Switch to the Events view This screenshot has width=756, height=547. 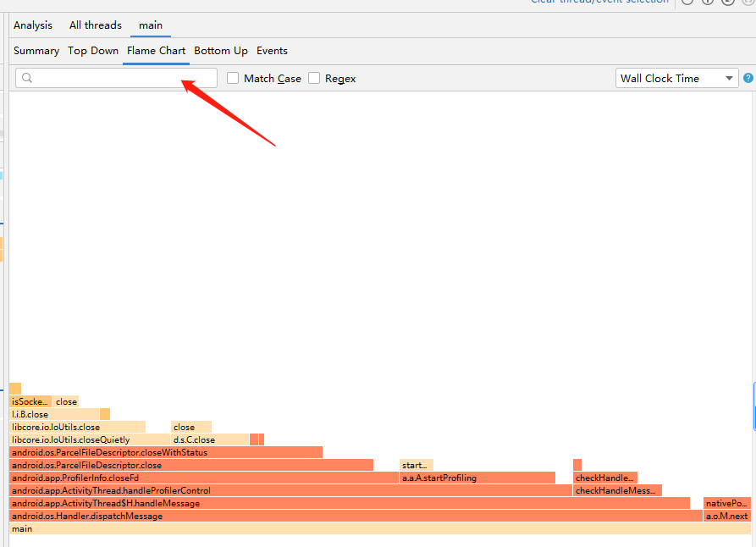click(272, 51)
